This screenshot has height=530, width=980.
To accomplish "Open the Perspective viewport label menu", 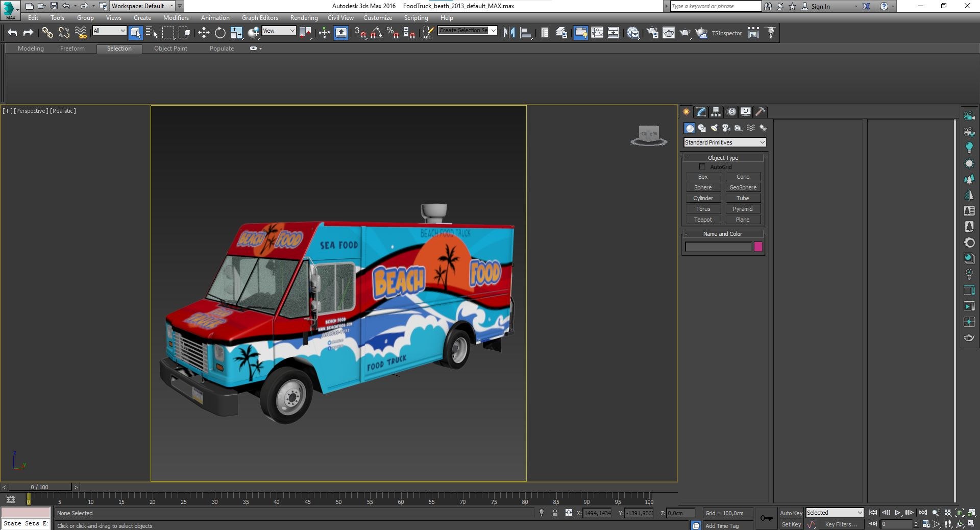I will (x=31, y=111).
